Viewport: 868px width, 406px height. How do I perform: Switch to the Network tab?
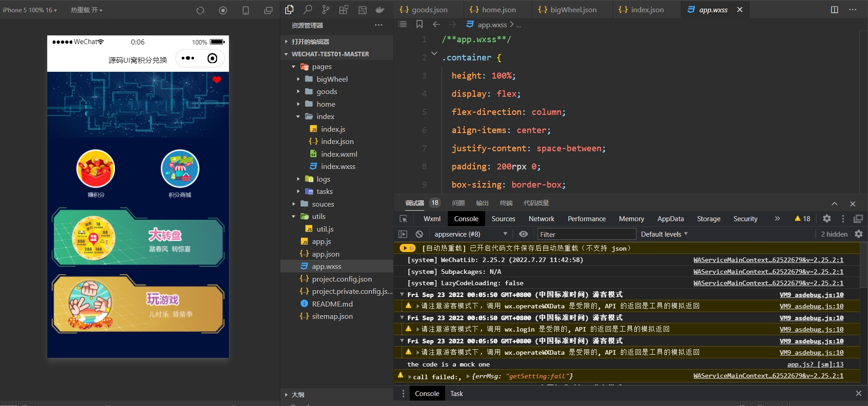click(541, 219)
